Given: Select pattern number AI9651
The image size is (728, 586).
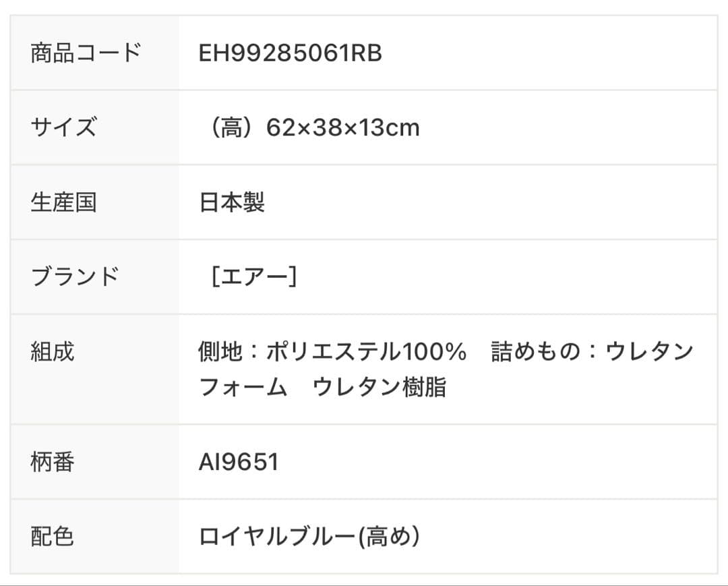Looking at the screenshot, I should click(x=238, y=463).
